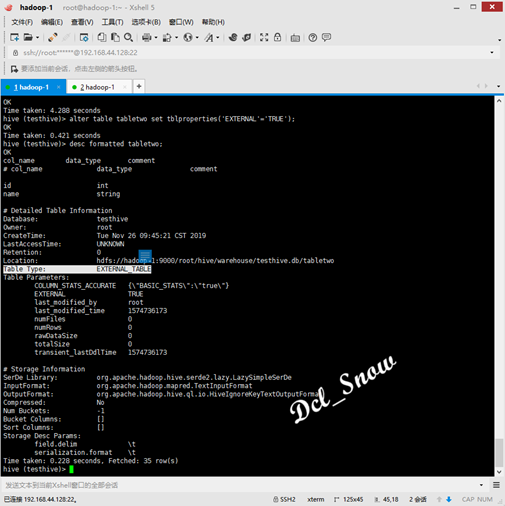
Task: Click the compose bar text input
Action: [x=240, y=485]
